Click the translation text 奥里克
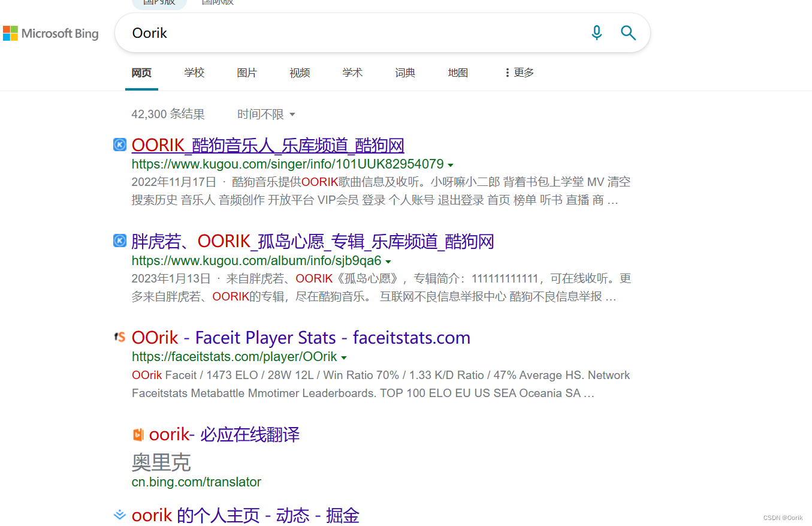This screenshot has height=526, width=812. pos(161,462)
